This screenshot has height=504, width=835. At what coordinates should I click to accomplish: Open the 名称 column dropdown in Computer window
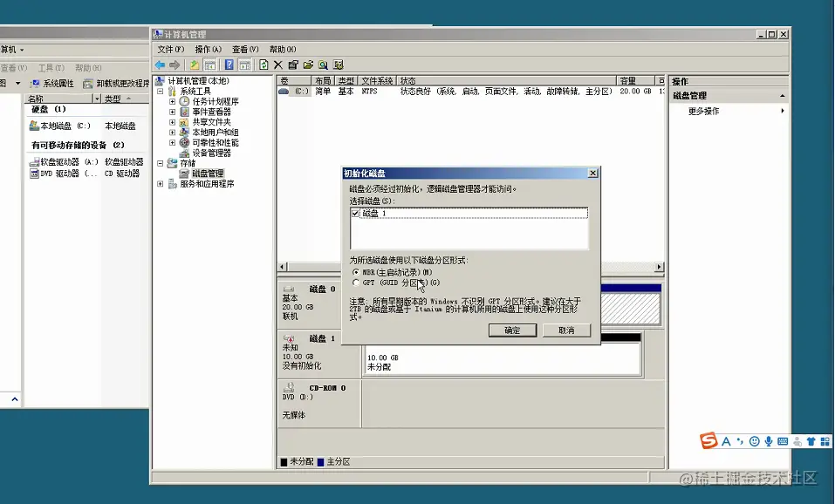click(97, 99)
